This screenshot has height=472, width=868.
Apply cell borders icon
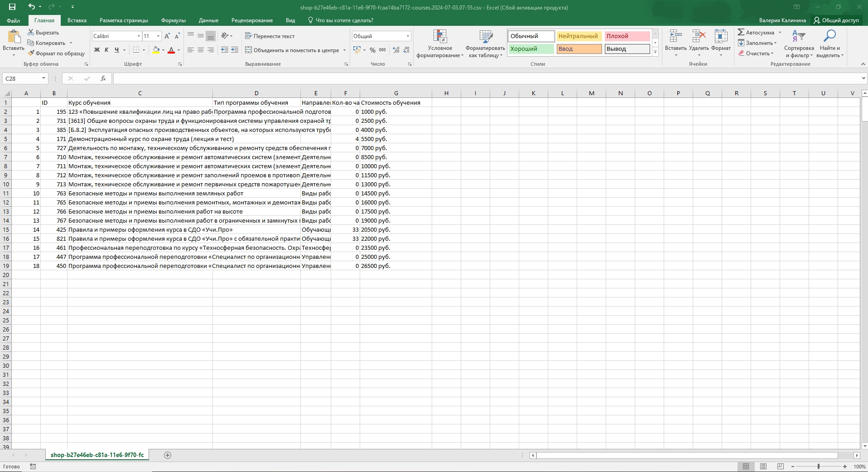pos(136,50)
